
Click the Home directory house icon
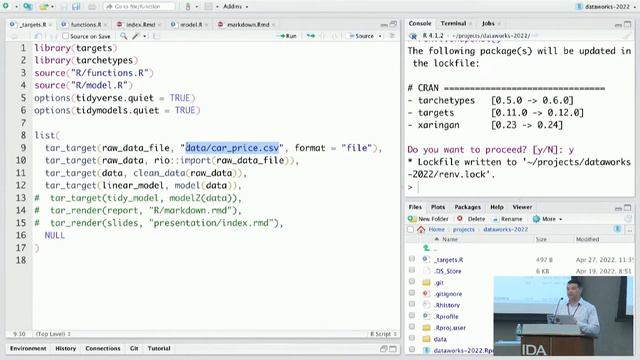pyautogui.click(x=421, y=229)
